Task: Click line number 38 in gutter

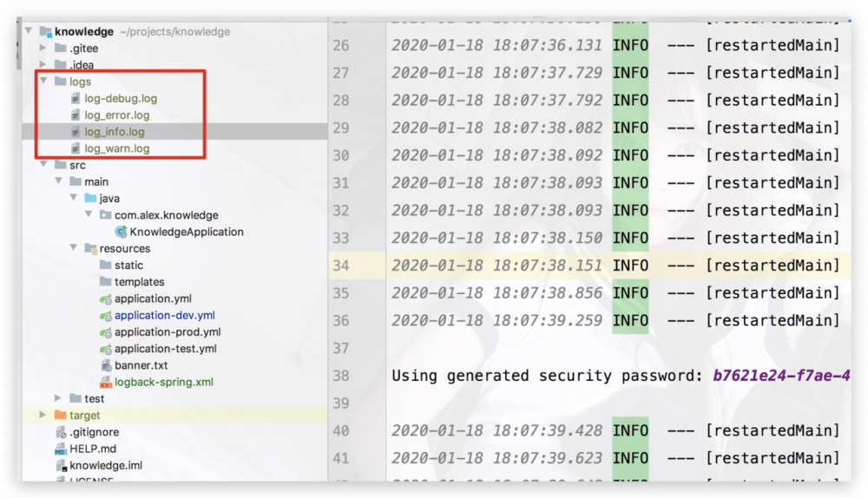Action: pos(340,376)
